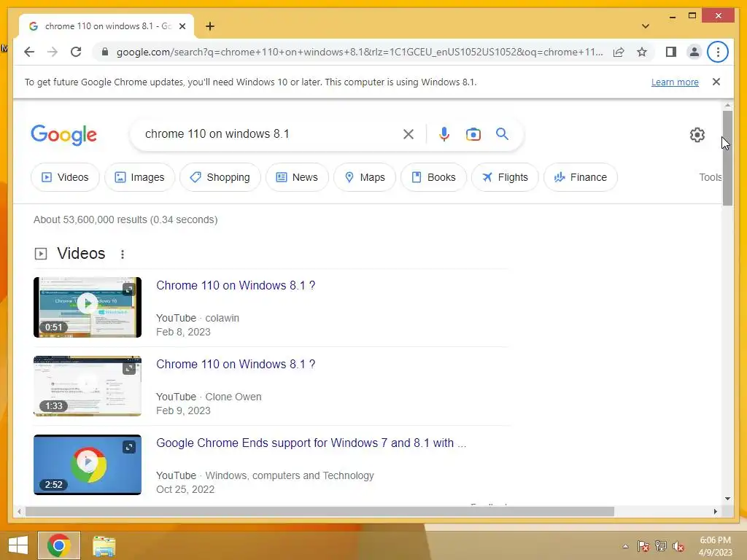Dismiss the Windows 8.1 update infobar
This screenshot has width=747, height=560.
pyautogui.click(x=716, y=82)
